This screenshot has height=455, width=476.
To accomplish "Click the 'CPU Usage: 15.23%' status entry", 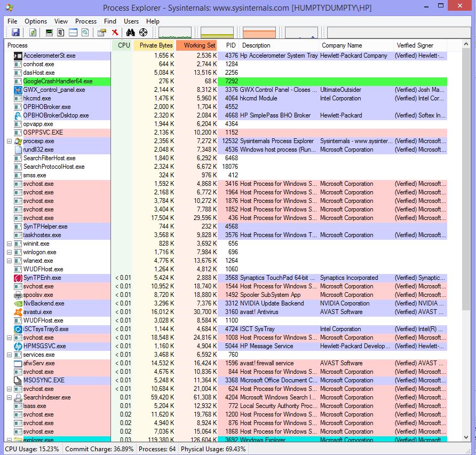I will point(32,449).
